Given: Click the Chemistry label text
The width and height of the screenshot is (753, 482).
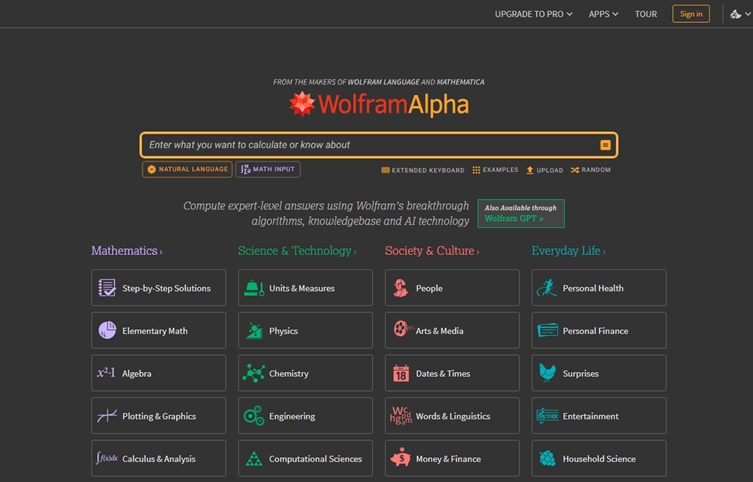Looking at the screenshot, I should tap(289, 374).
